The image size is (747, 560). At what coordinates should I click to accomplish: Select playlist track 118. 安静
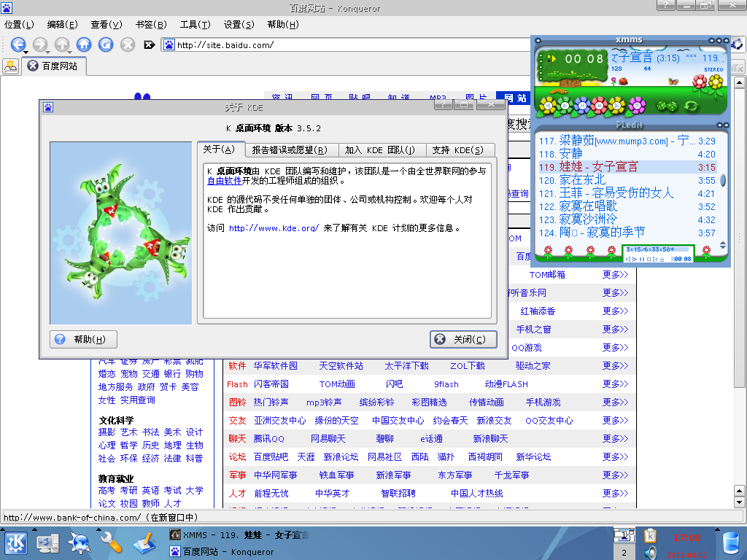(x=627, y=154)
